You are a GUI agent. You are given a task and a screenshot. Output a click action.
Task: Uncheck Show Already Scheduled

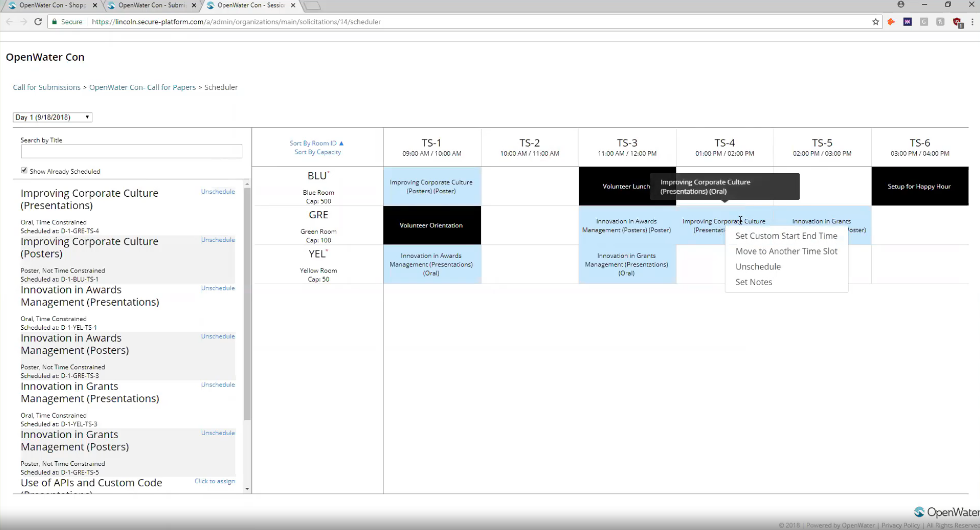24,171
